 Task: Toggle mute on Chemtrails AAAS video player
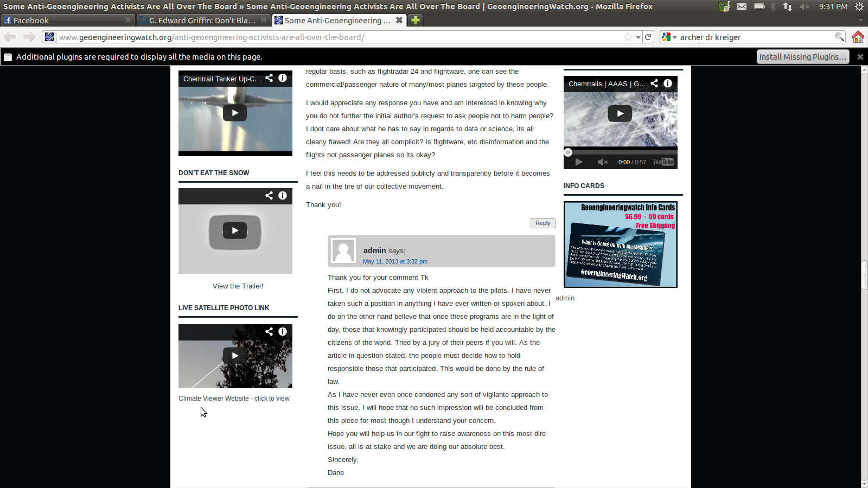pos(602,162)
